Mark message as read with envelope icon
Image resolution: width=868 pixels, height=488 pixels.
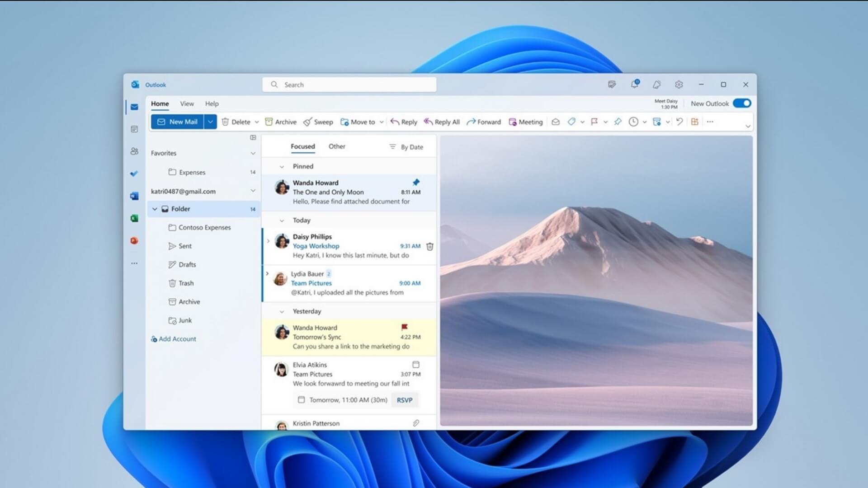click(556, 122)
